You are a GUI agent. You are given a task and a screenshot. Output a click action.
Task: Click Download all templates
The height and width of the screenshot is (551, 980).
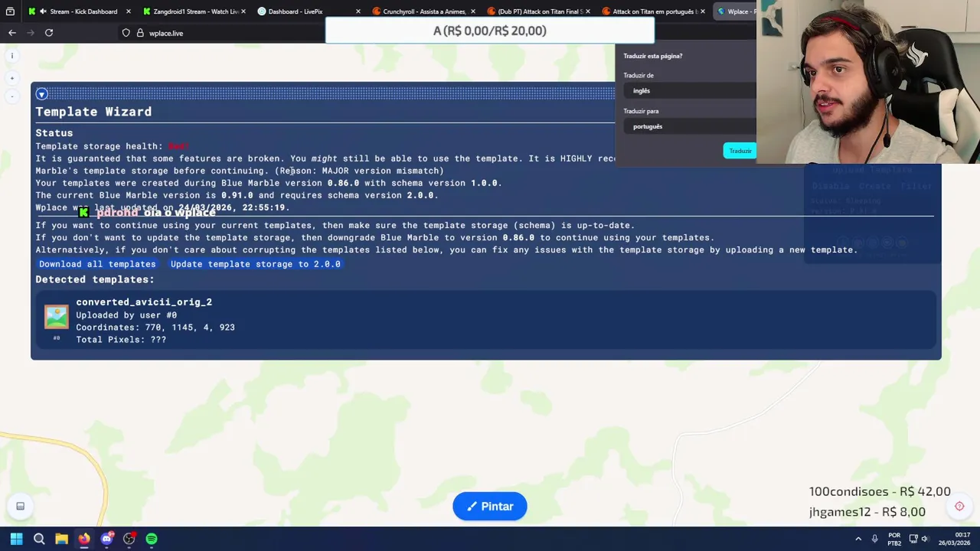[x=97, y=264]
